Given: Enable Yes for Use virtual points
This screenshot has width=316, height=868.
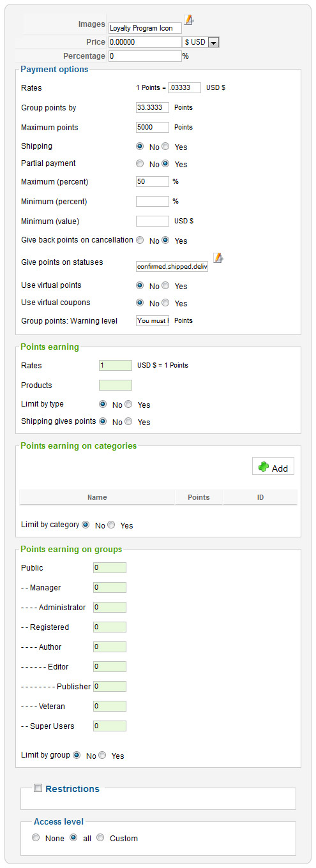Looking at the screenshot, I should [165, 286].
